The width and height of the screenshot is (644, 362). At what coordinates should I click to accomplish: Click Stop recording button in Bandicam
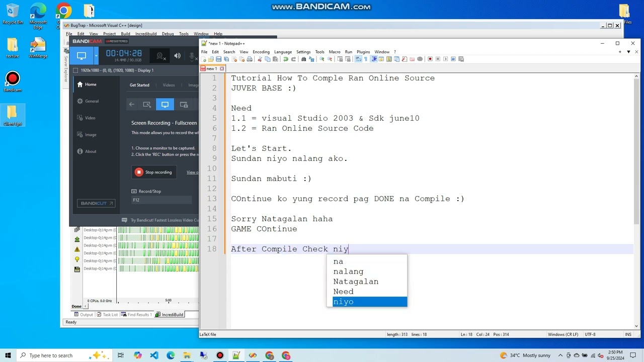[x=154, y=172]
